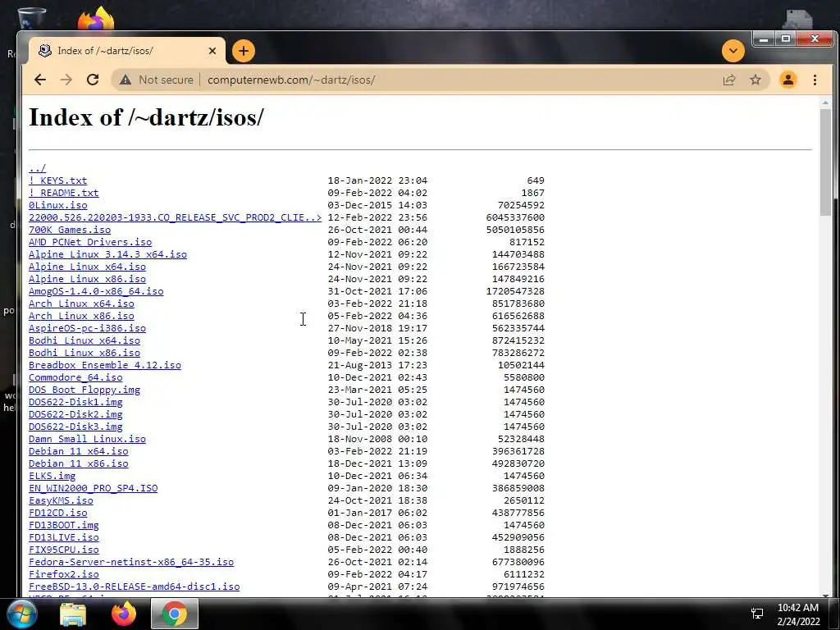Viewport: 840px width, 630px height.
Task: Click the AMD_PCNet_Drivers.iso link
Action: click(x=90, y=242)
